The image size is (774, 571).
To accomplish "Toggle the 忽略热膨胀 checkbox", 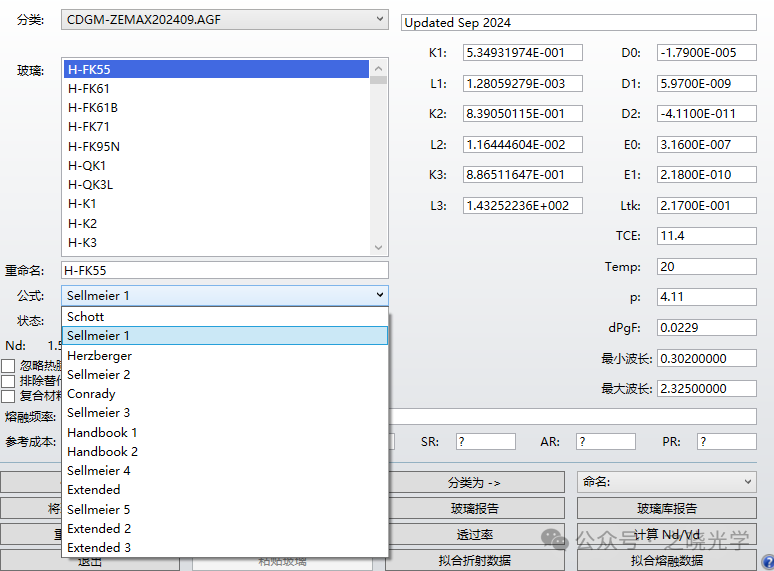I will [x=8, y=366].
